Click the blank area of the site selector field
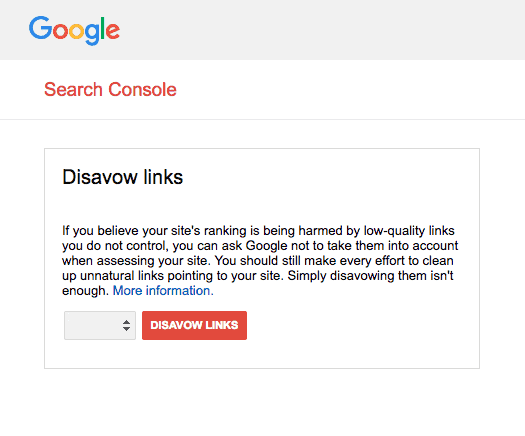 click(92, 325)
